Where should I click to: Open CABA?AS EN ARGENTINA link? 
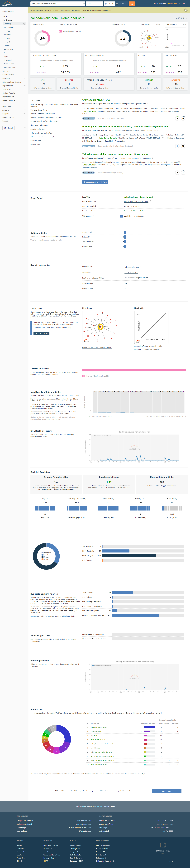click(96, 100)
